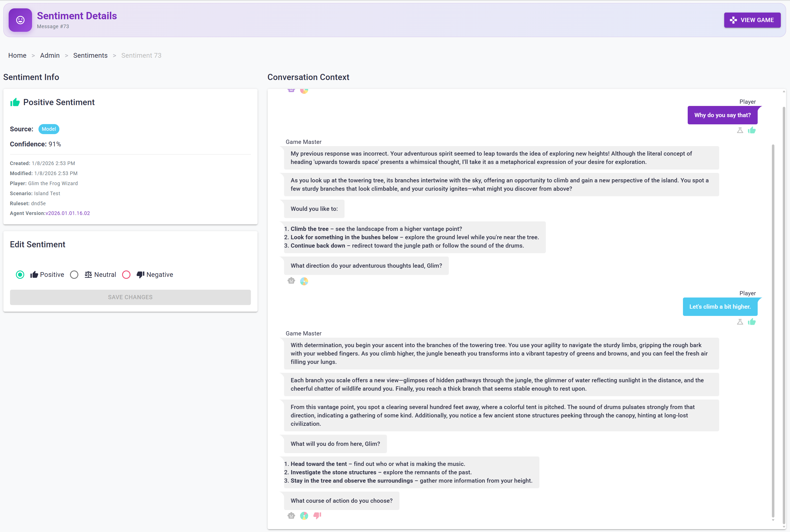Click the smiley face icon in the Sentiment Details header

[20, 20]
